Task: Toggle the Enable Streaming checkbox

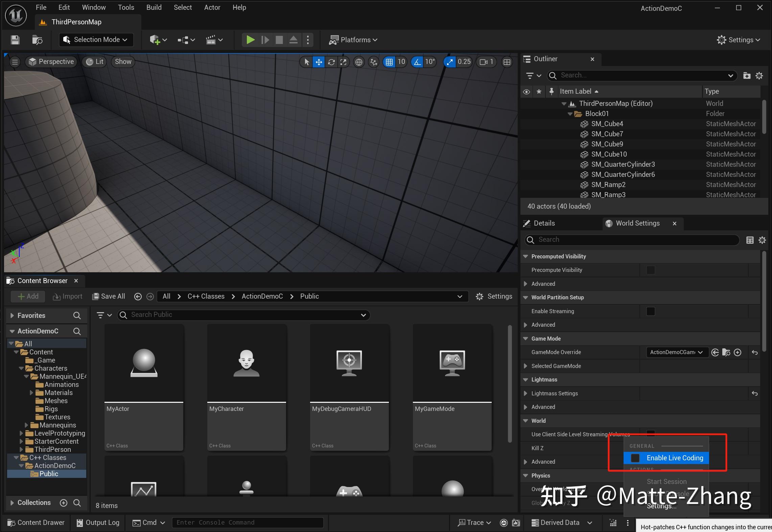Action: tap(650, 311)
